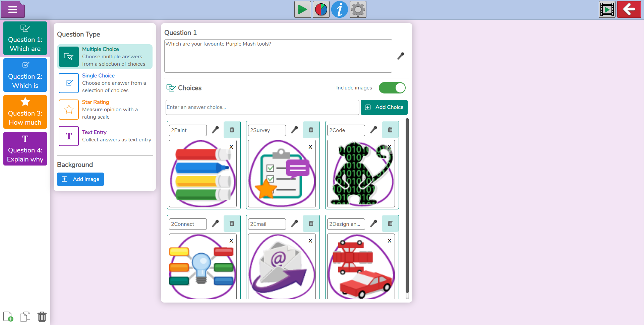Click the microphone icon for 2Code
The width and height of the screenshot is (644, 325).
click(x=373, y=130)
